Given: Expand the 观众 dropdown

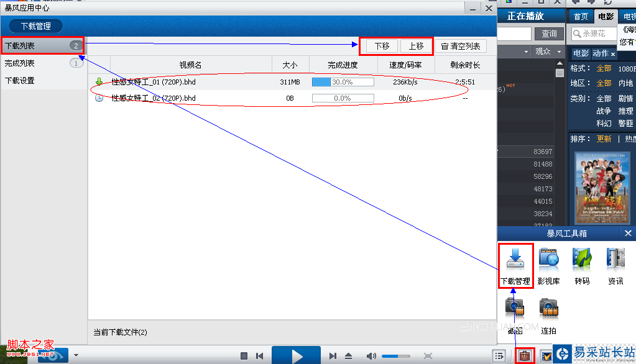Looking at the screenshot, I should (x=559, y=52).
